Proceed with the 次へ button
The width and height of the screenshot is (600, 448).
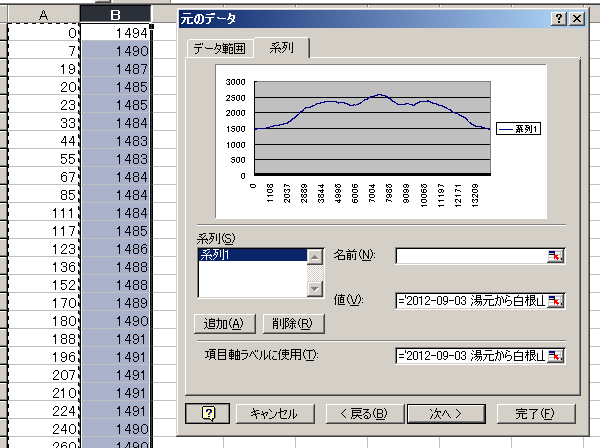pyautogui.click(x=445, y=413)
